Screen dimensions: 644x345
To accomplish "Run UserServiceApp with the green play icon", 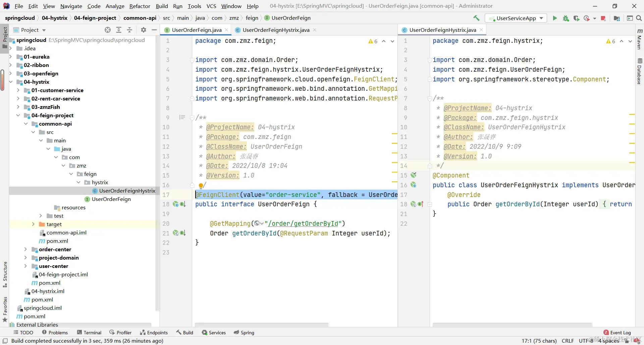I will click(555, 18).
